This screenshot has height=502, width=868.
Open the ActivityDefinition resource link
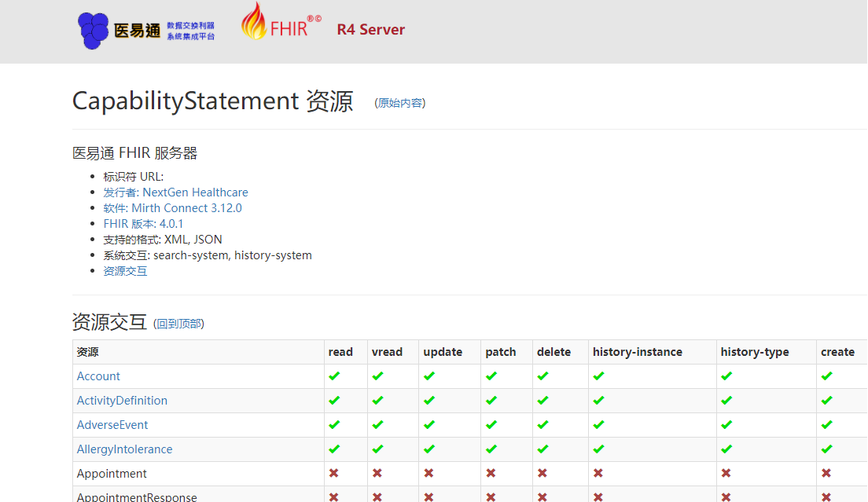pos(122,401)
